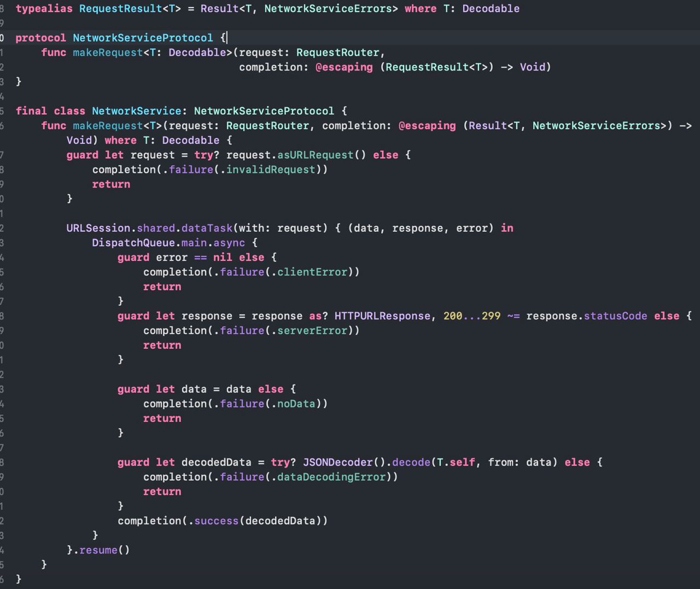Click the @escaping attribute in the protocol
This screenshot has width=700, height=589.
[344, 67]
